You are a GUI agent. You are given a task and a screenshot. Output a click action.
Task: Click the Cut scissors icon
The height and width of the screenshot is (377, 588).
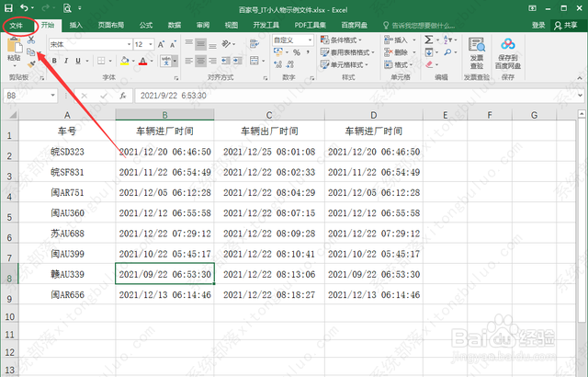tap(31, 40)
